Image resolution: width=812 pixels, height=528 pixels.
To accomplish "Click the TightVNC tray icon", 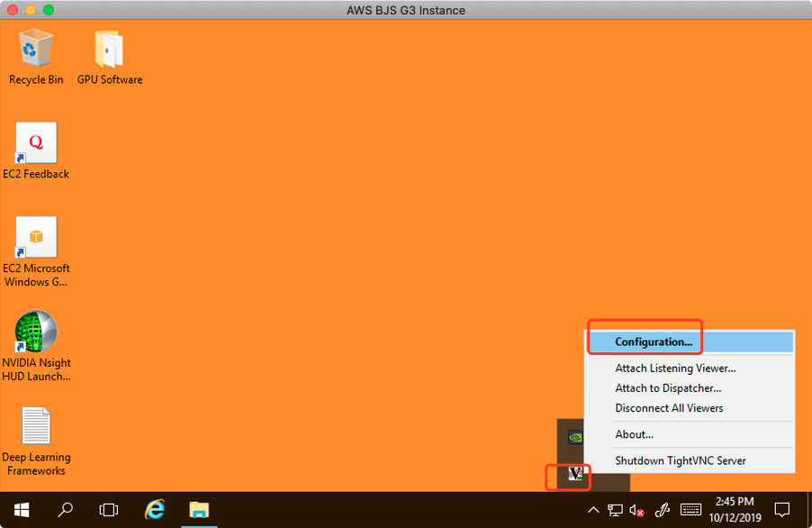I will click(575, 474).
